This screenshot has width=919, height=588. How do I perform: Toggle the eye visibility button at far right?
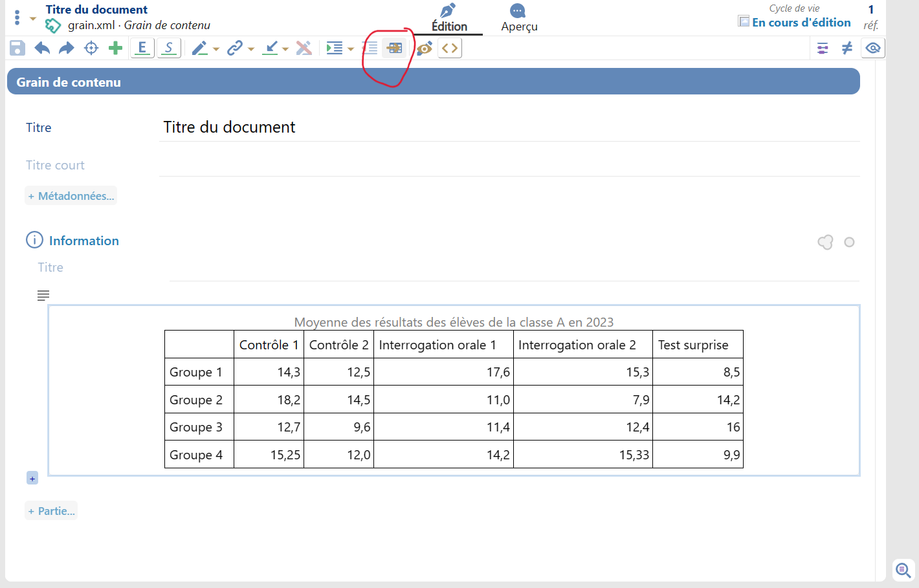tap(873, 48)
